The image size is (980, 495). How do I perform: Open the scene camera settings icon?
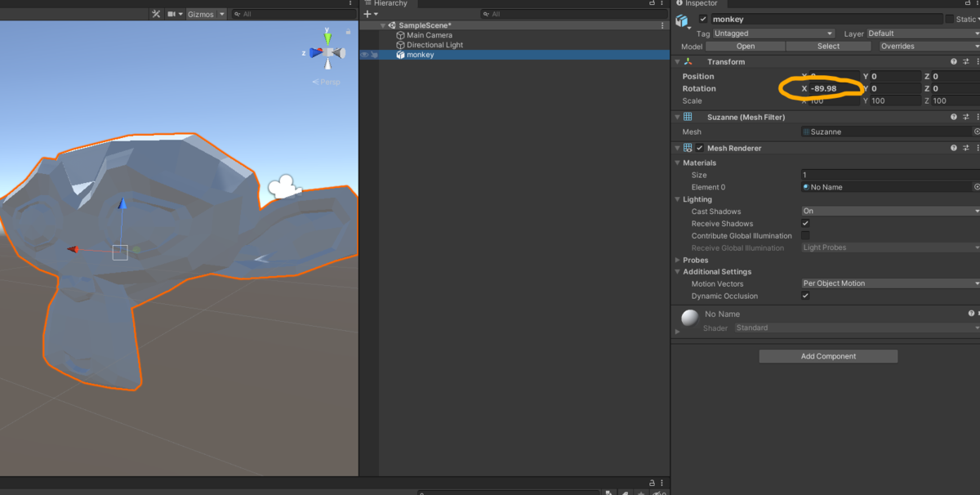tap(172, 14)
